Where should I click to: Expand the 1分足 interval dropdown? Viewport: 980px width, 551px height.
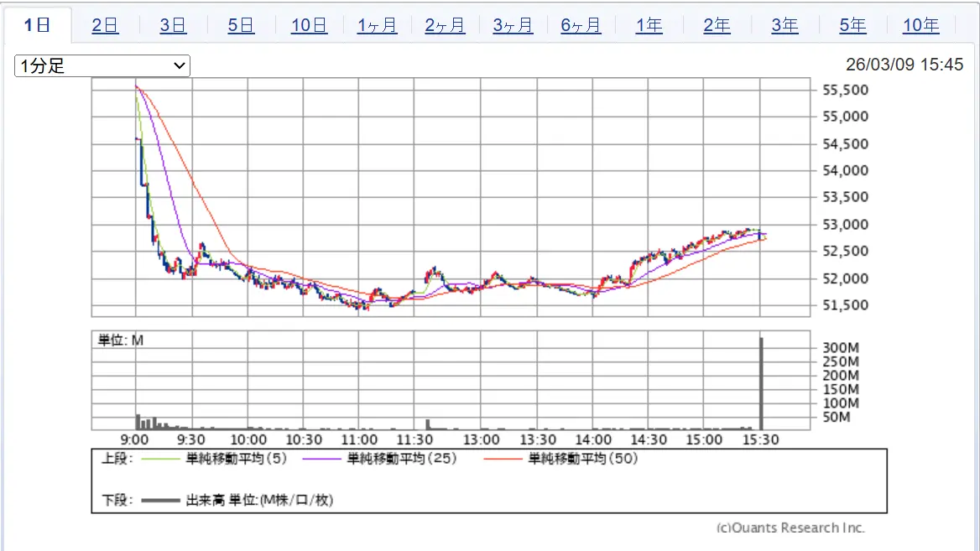coord(102,65)
